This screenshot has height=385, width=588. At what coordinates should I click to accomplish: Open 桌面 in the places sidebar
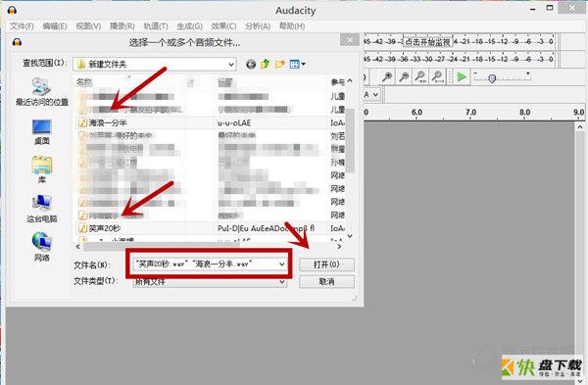41,132
